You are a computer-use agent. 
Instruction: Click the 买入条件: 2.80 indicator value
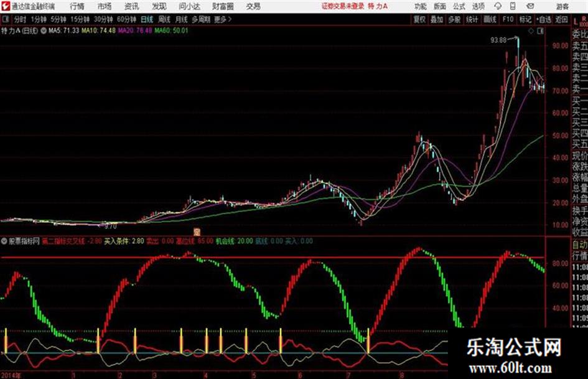pyautogui.click(x=124, y=241)
